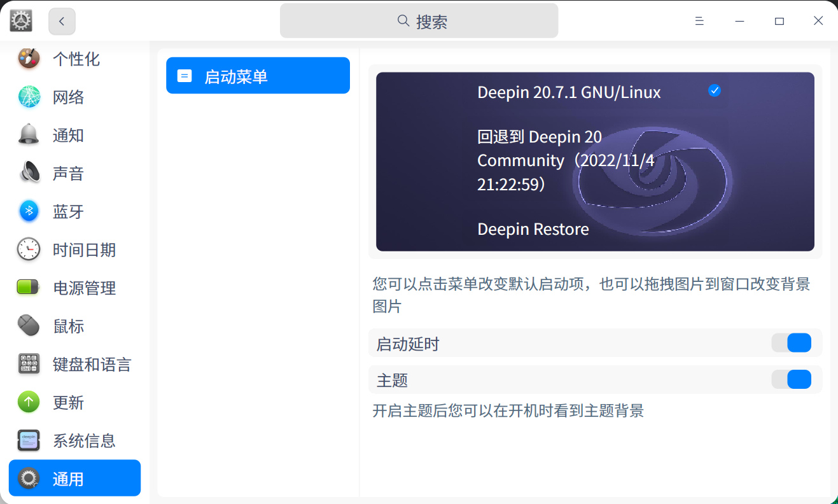The image size is (838, 504).
Task: Click the 启动菜单 list icon
Action: tap(185, 76)
